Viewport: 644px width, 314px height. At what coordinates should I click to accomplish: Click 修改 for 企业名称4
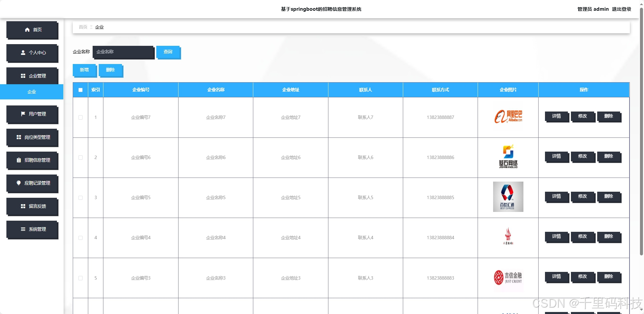(x=583, y=237)
